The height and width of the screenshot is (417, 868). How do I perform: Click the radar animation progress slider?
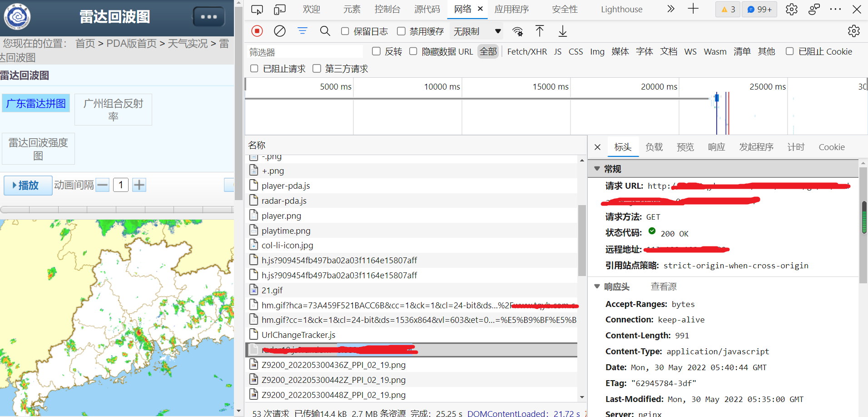coord(117,210)
